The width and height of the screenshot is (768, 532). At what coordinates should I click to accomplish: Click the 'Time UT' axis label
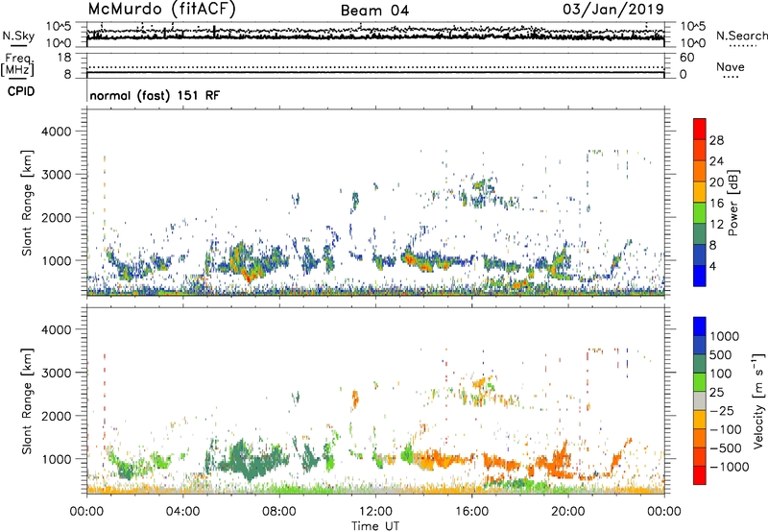pos(375,526)
